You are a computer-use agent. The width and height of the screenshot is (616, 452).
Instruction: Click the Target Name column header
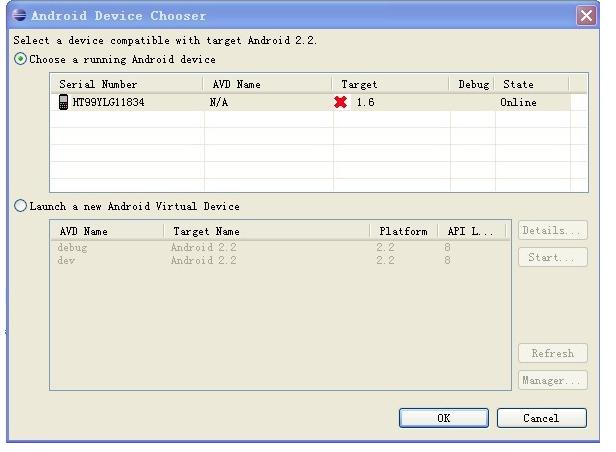[266, 231]
